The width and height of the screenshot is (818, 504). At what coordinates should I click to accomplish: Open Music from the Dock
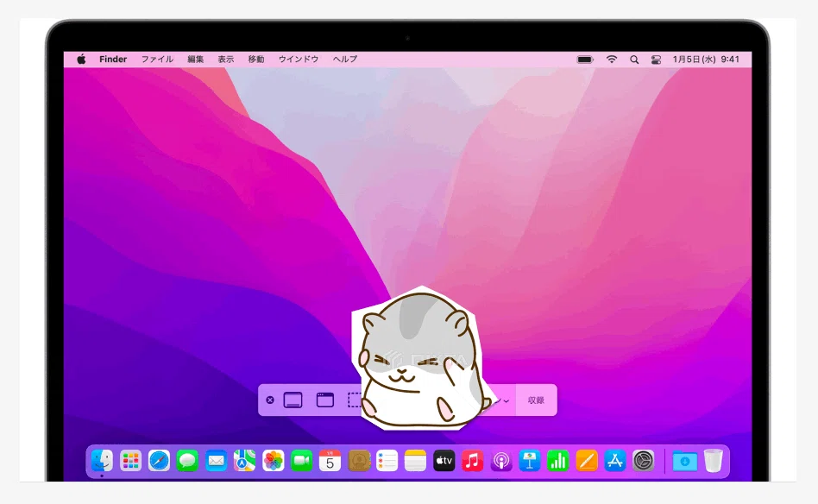coord(472,461)
